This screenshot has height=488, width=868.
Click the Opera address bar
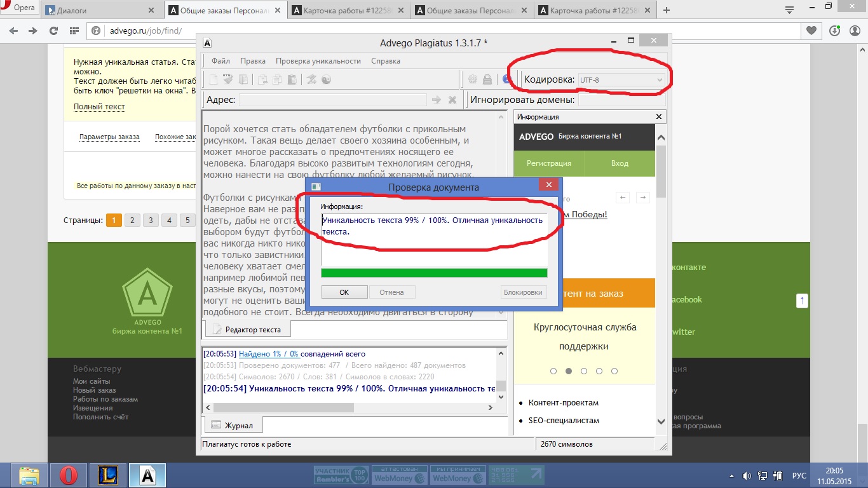445,30
